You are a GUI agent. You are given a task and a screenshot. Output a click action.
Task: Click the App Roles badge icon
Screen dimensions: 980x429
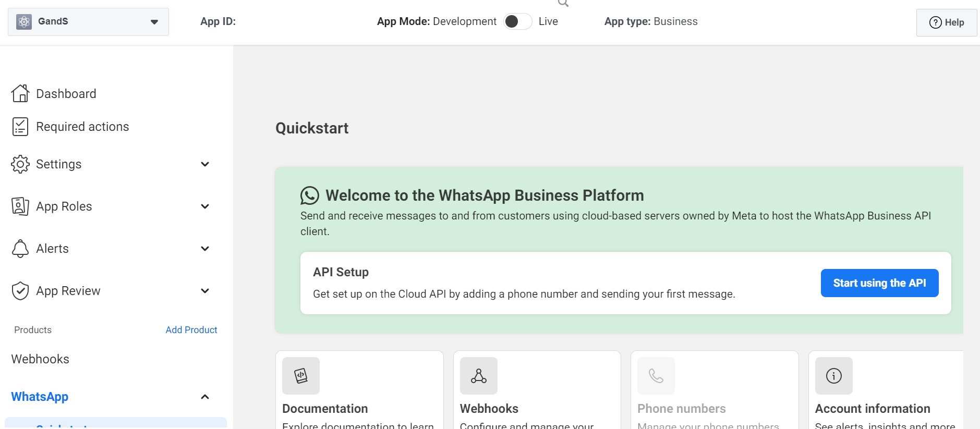pos(20,206)
